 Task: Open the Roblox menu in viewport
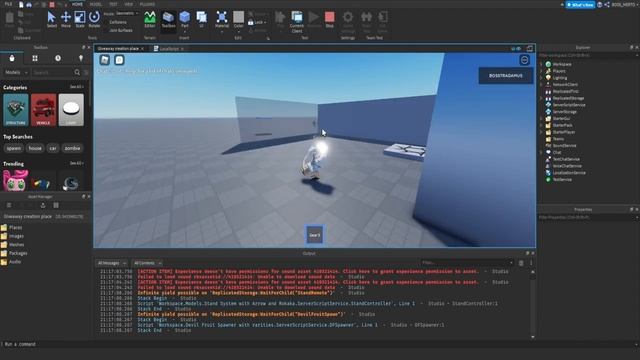coord(104,60)
